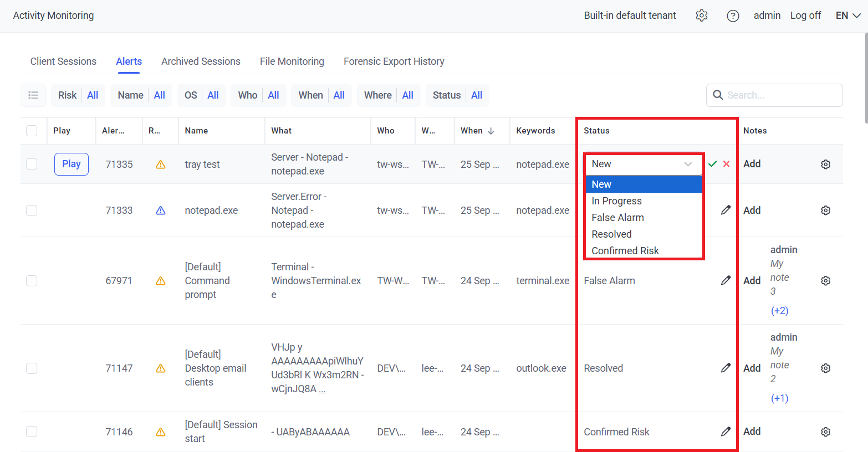Screen dimensions: 868x452
Task: Open settings gear in the top header
Action: tap(702, 16)
